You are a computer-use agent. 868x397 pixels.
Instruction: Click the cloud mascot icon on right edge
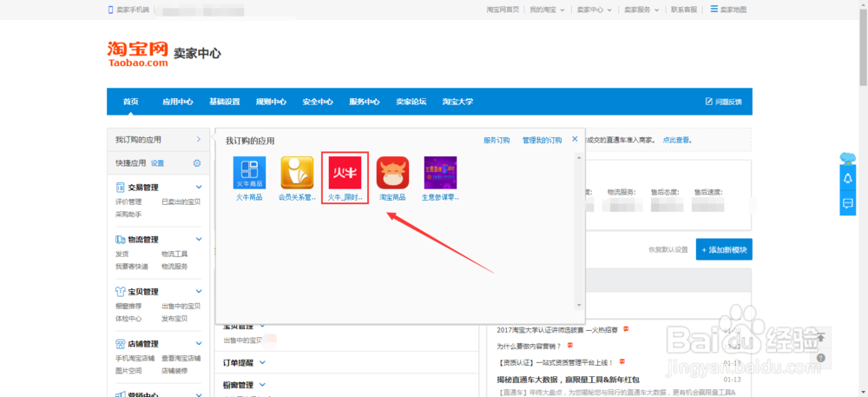[x=847, y=158]
